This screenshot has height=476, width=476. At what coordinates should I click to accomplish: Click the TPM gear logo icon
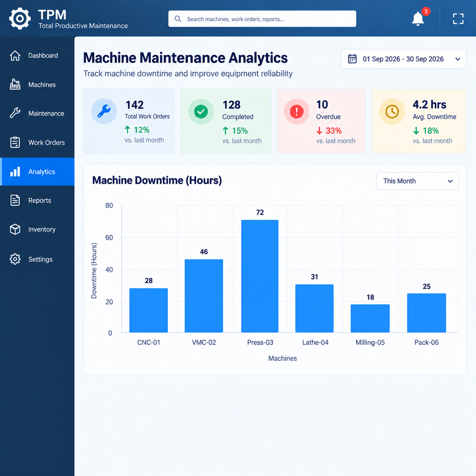20,19
